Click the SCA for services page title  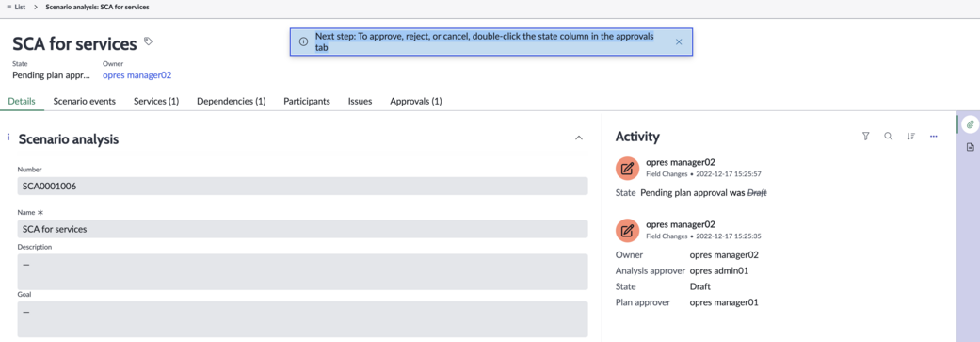coord(74,43)
